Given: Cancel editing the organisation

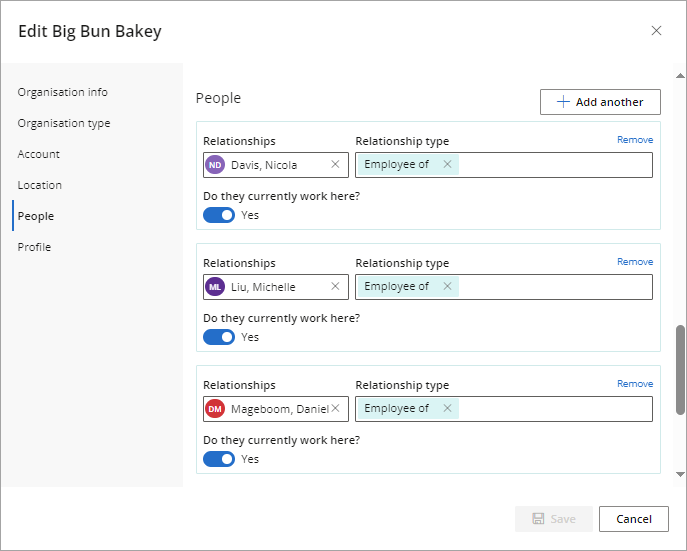Looking at the screenshot, I should pyautogui.click(x=634, y=519).
